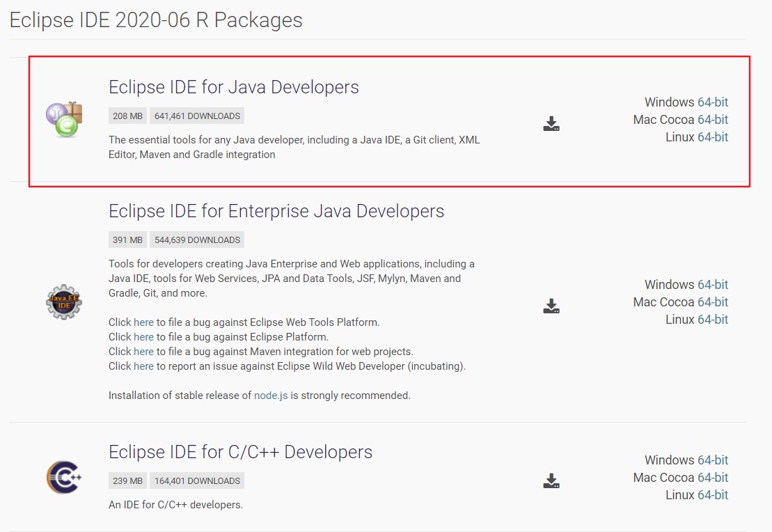Download Windows 64-bit Java Developers build
772x532 pixels.
tap(712, 102)
